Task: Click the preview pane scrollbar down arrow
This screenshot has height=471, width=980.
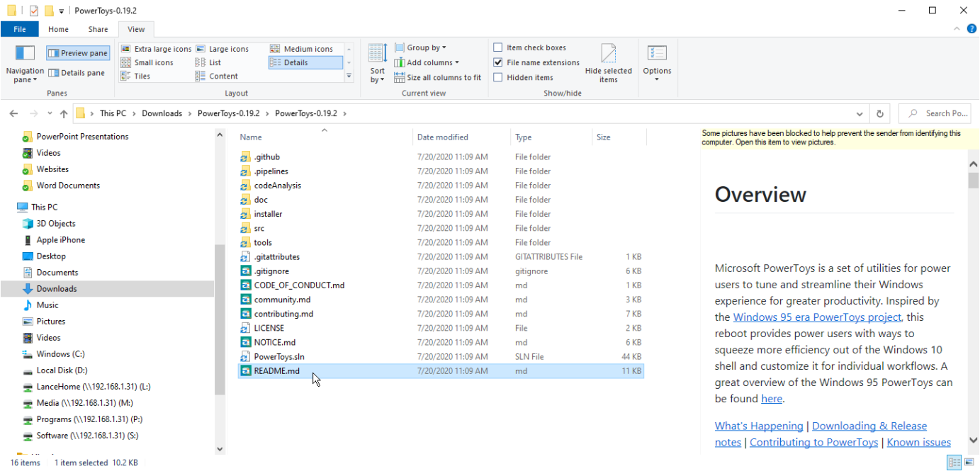Action: point(974,440)
